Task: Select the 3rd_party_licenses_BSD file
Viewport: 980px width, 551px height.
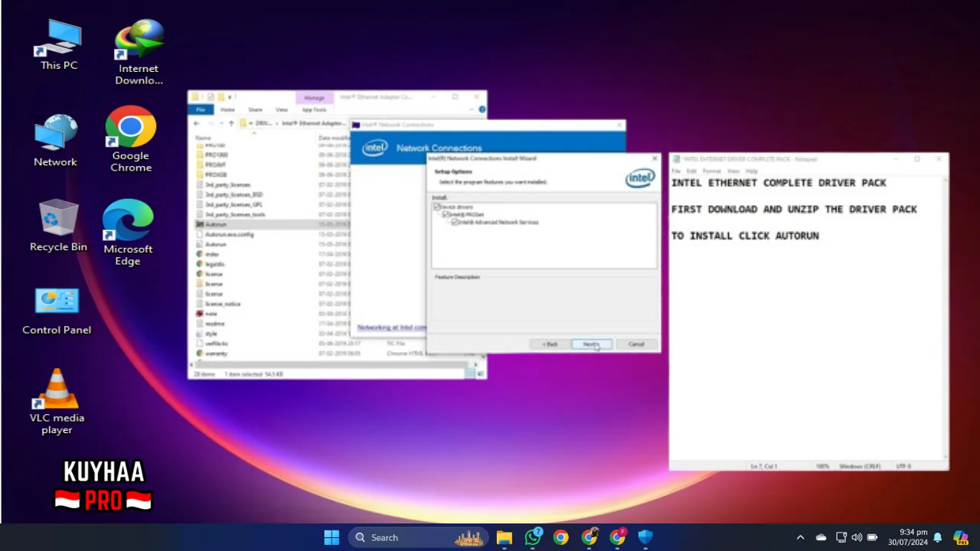Action: [x=234, y=194]
